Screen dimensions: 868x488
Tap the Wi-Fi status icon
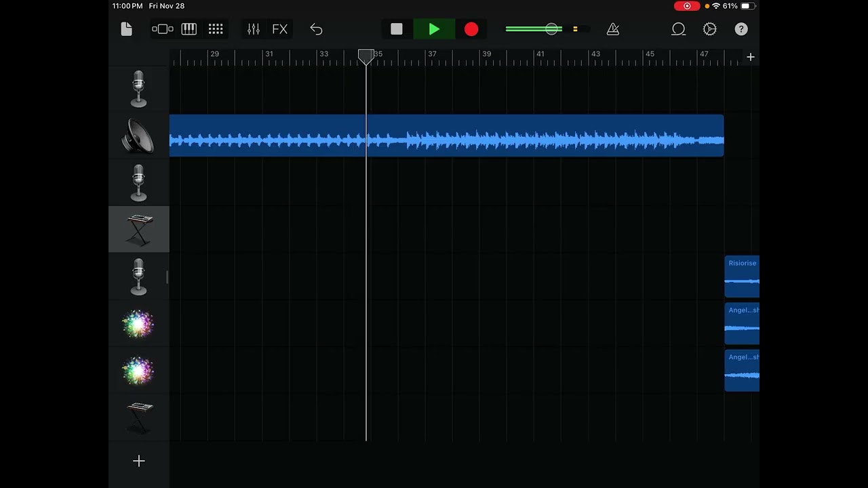click(x=716, y=6)
